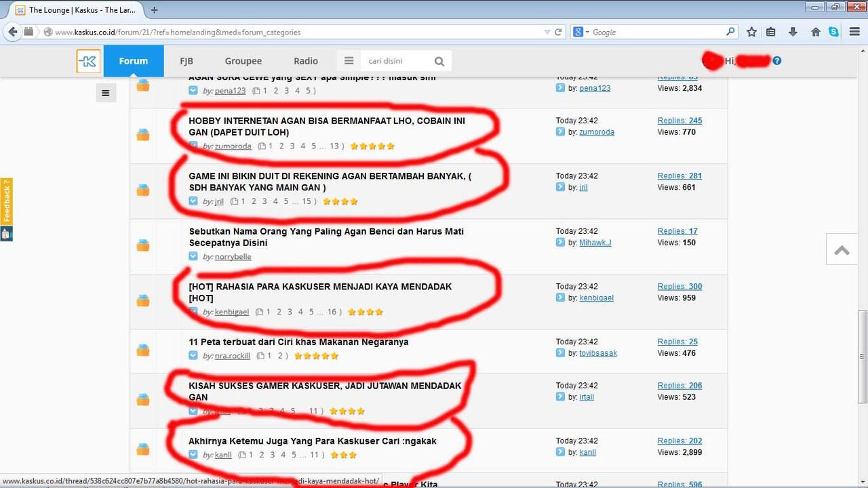This screenshot has height=488, width=868.
Task: Open the FJB tab
Action: click(186, 61)
